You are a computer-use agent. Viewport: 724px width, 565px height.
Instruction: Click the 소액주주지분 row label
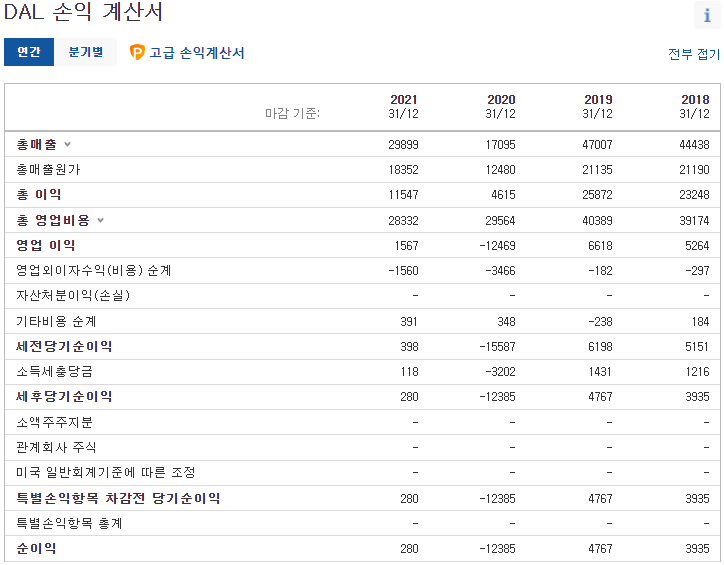[x=54, y=422]
